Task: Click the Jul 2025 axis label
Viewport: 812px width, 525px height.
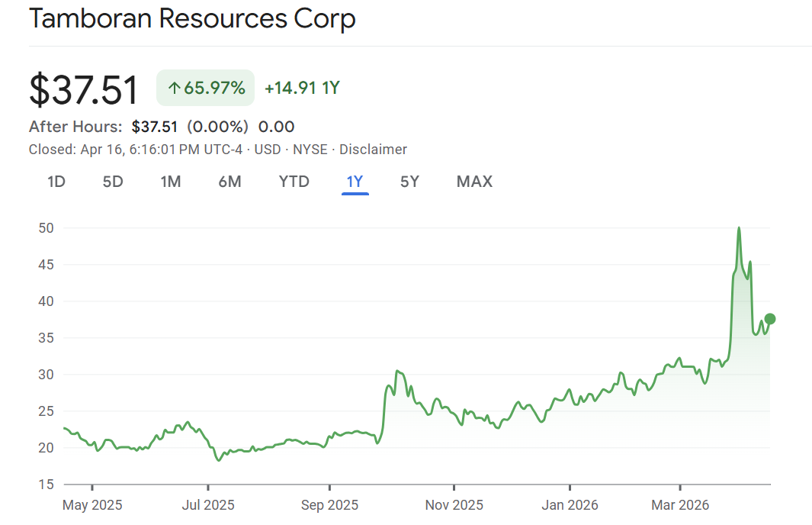Action: pos(208,505)
